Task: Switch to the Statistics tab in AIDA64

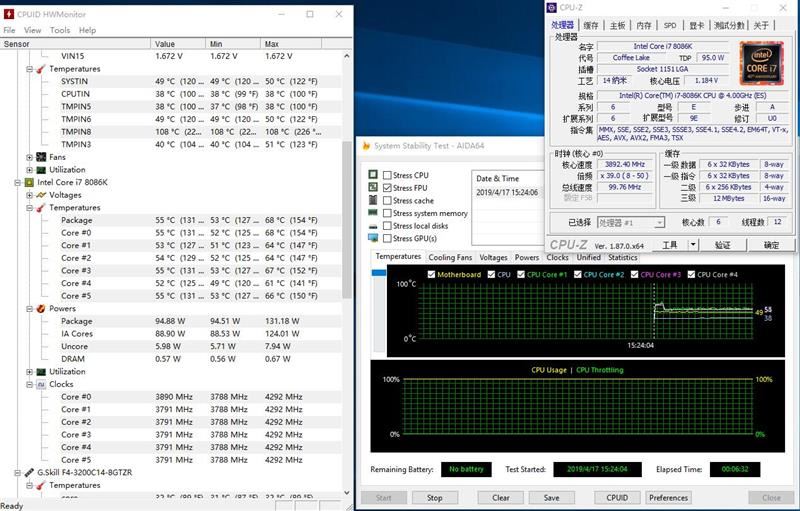Action: tap(622, 258)
